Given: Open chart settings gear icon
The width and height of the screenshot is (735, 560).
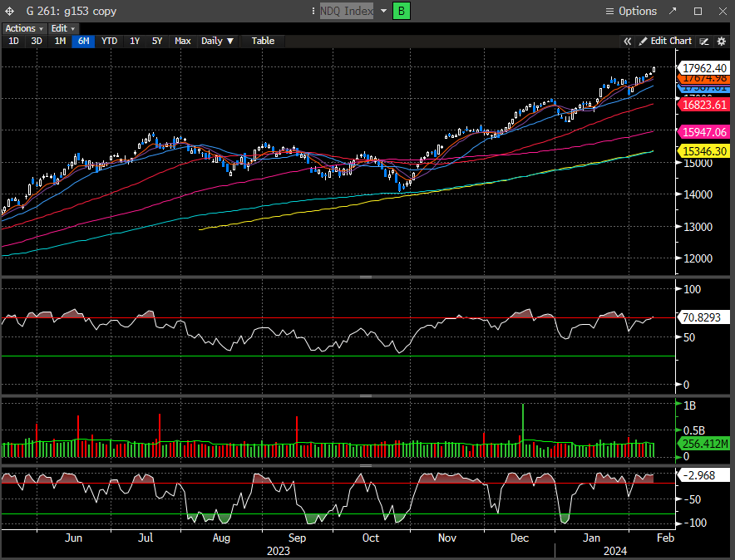Looking at the screenshot, I should (x=722, y=42).
